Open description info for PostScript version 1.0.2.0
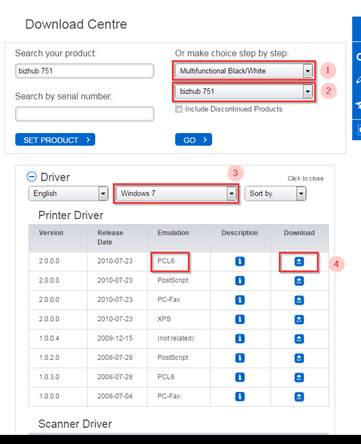This screenshot has height=444, width=361. 240,358
